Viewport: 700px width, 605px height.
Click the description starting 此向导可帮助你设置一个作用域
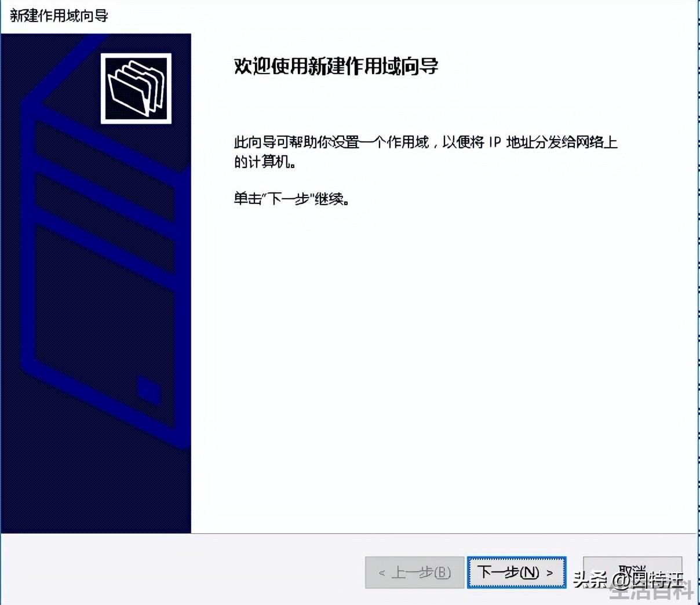coord(425,151)
